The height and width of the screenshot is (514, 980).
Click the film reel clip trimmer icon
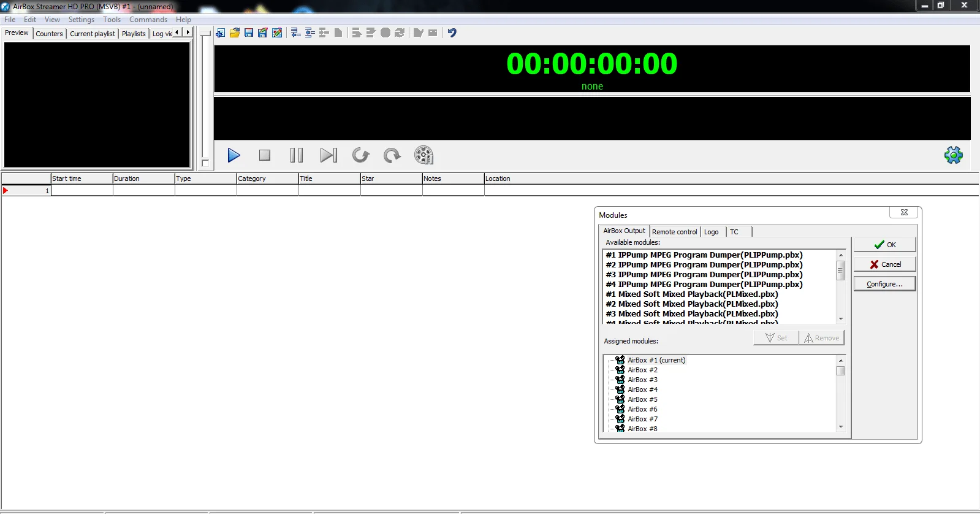pos(424,156)
